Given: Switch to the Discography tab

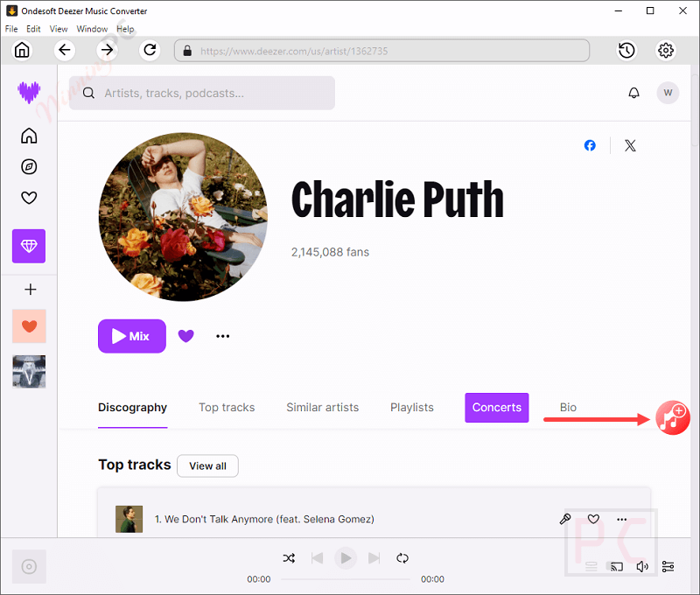Looking at the screenshot, I should tap(133, 408).
